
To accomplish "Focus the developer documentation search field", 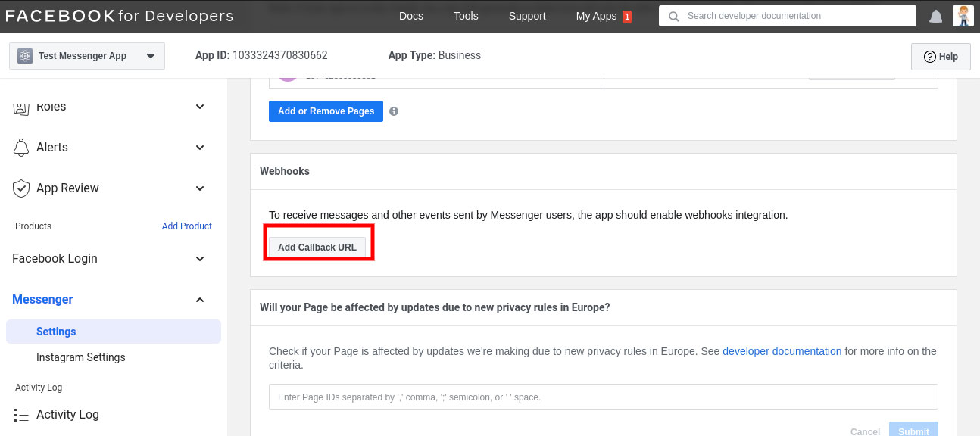I will 788,16.
